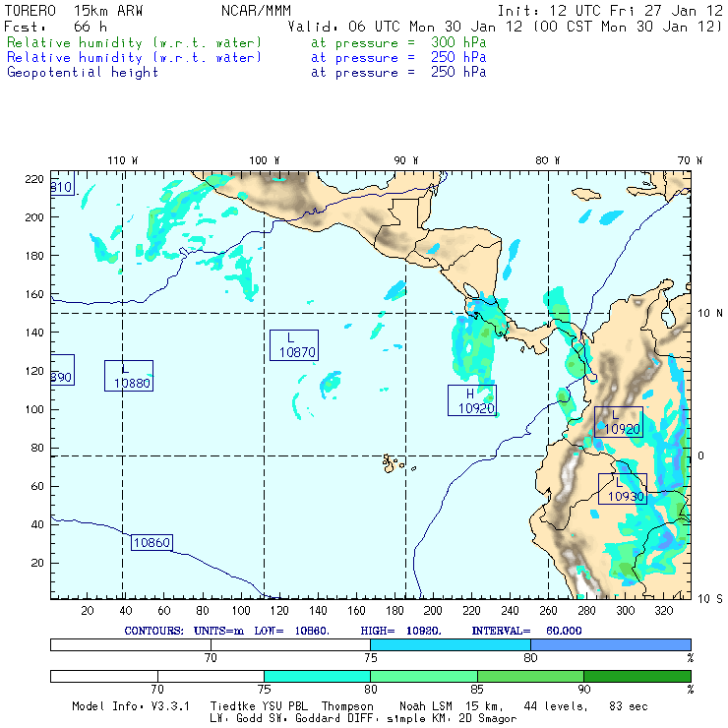Select the 'Tiedtke' scheme text
The width and height of the screenshot is (728, 728).
pos(233,706)
